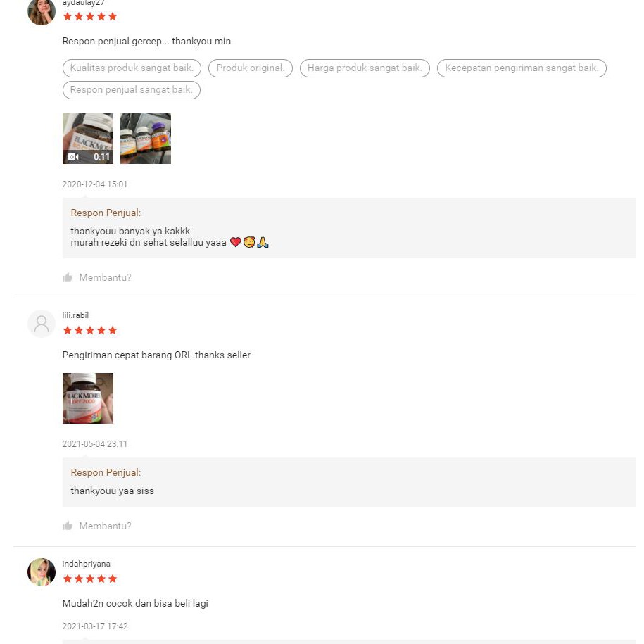Screen dimensions: 644x644
Task: Select 'Kecepatan pengiriman sangat baik.' tag
Action: click(522, 68)
